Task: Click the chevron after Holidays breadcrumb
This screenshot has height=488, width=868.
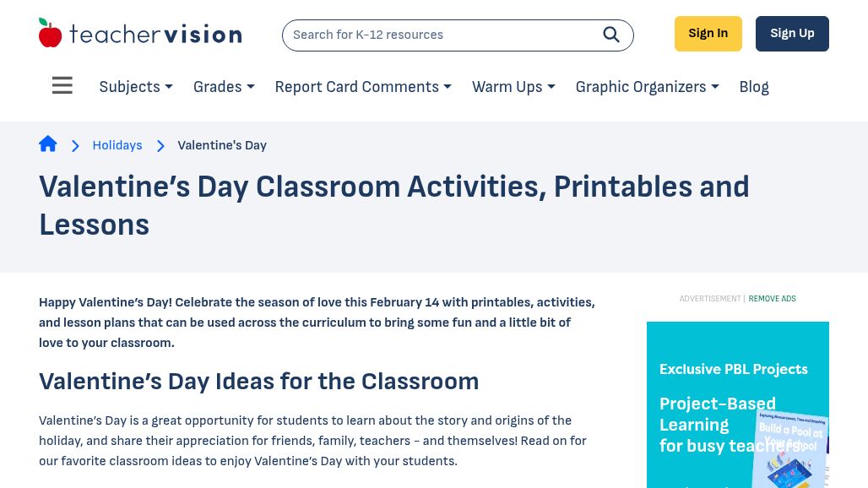Action: pyautogui.click(x=160, y=146)
